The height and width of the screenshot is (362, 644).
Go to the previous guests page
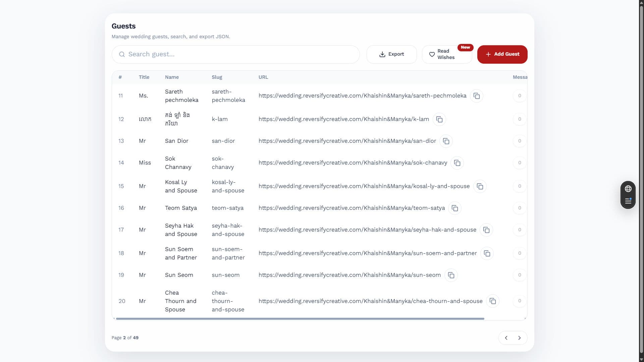tap(506, 338)
